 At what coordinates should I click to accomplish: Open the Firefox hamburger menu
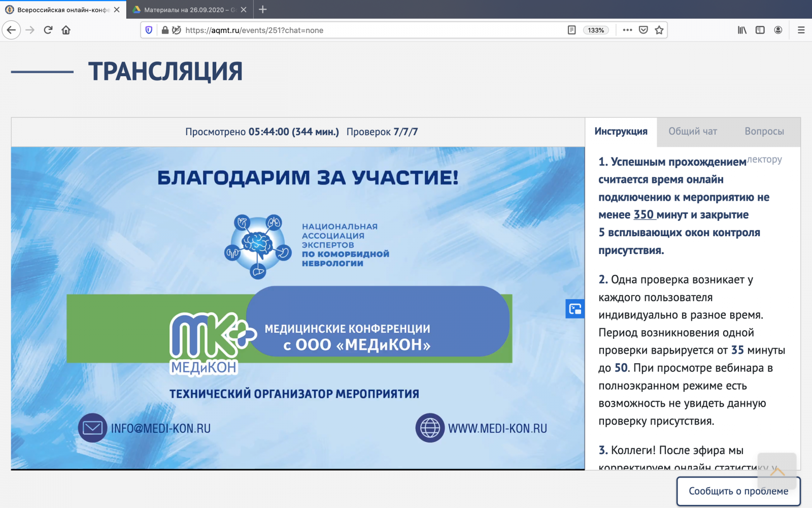[801, 30]
